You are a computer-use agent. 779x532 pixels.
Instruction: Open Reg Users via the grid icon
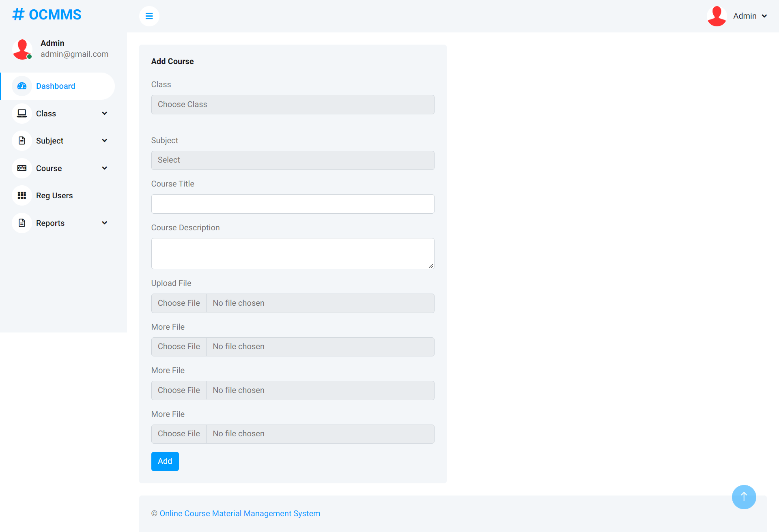click(x=22, y=195)
